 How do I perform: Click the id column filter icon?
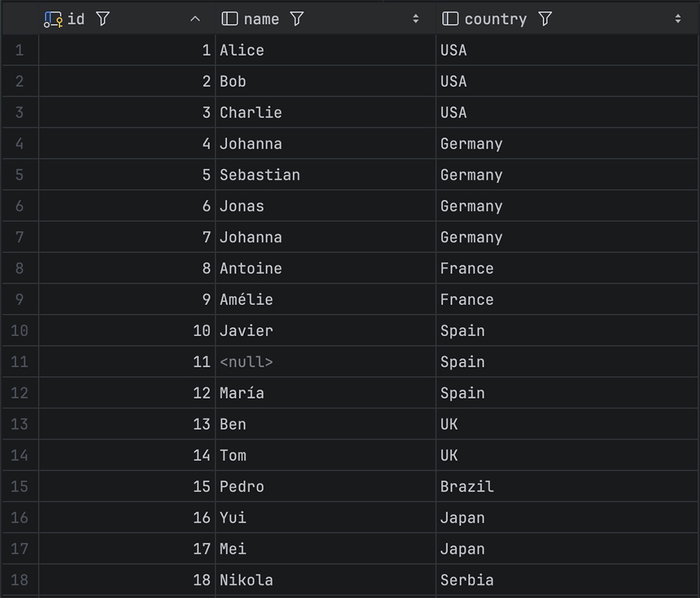102,19
